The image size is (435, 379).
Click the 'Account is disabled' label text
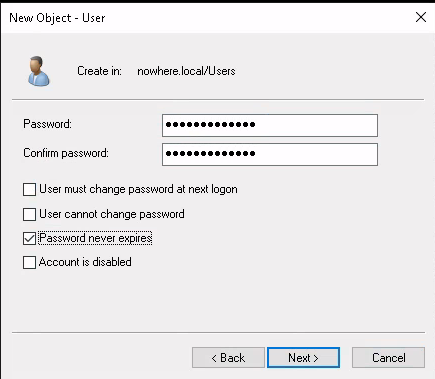(85, 262)
